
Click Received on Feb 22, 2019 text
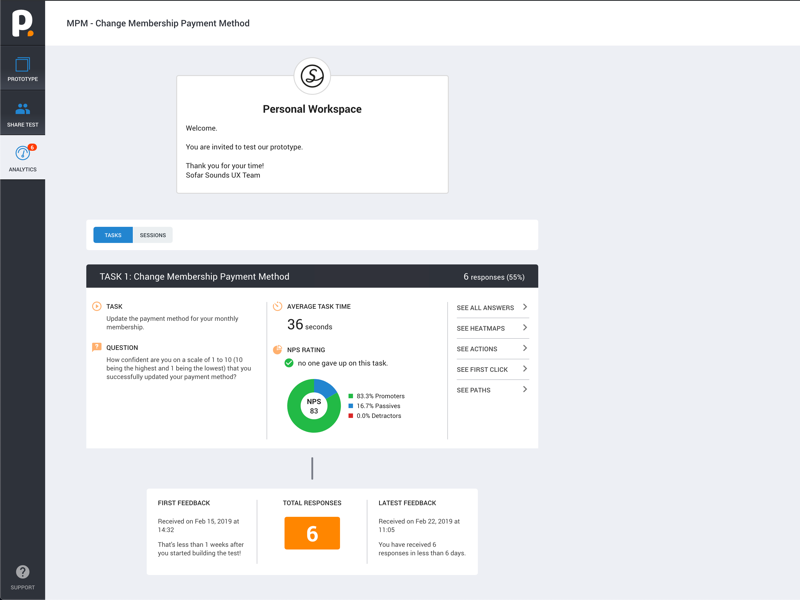[x=419, y=526]
